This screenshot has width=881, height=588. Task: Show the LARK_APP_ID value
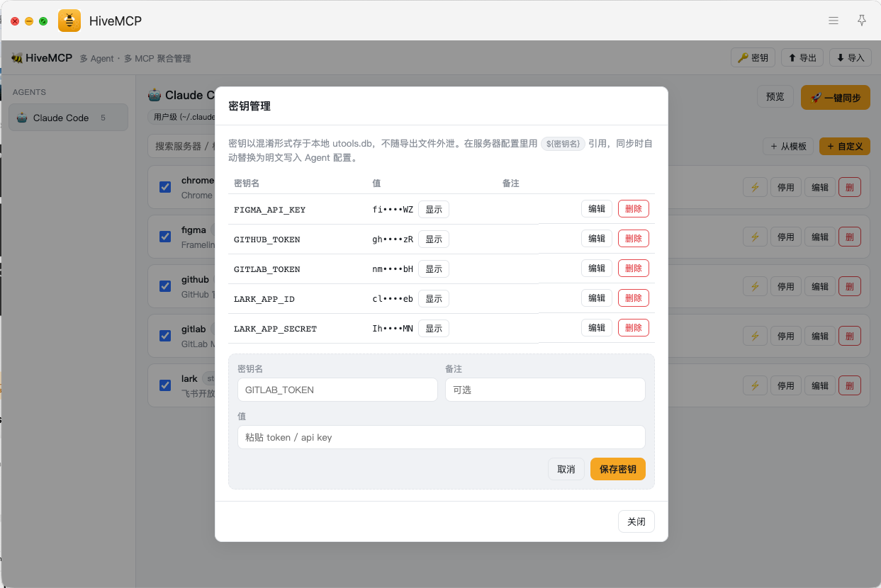pos(434,299)
